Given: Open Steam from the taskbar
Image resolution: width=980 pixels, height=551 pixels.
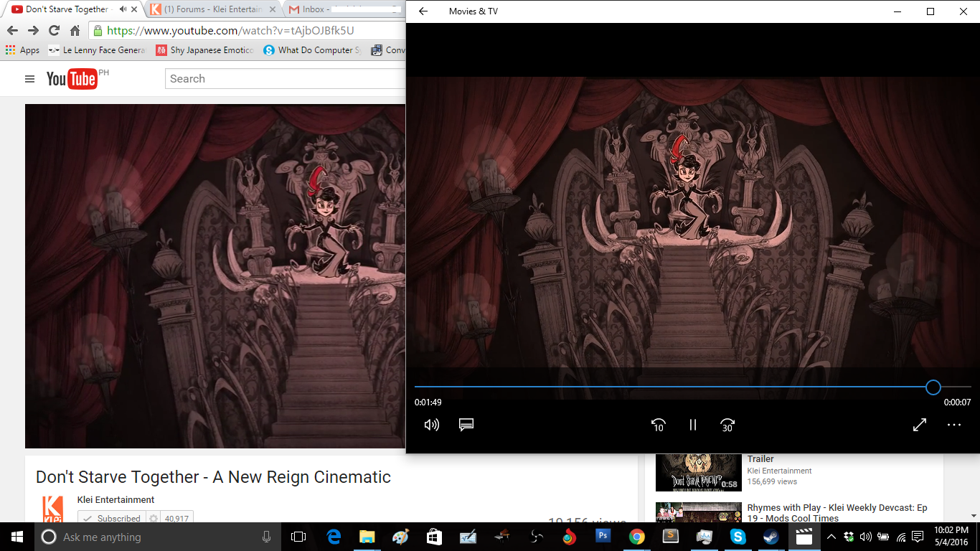Looking at the screenshot, I should 771,537.
